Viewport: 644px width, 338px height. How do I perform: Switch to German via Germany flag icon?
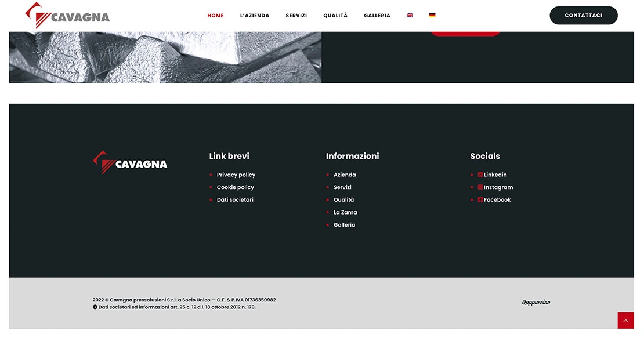[x=432, y=15]
